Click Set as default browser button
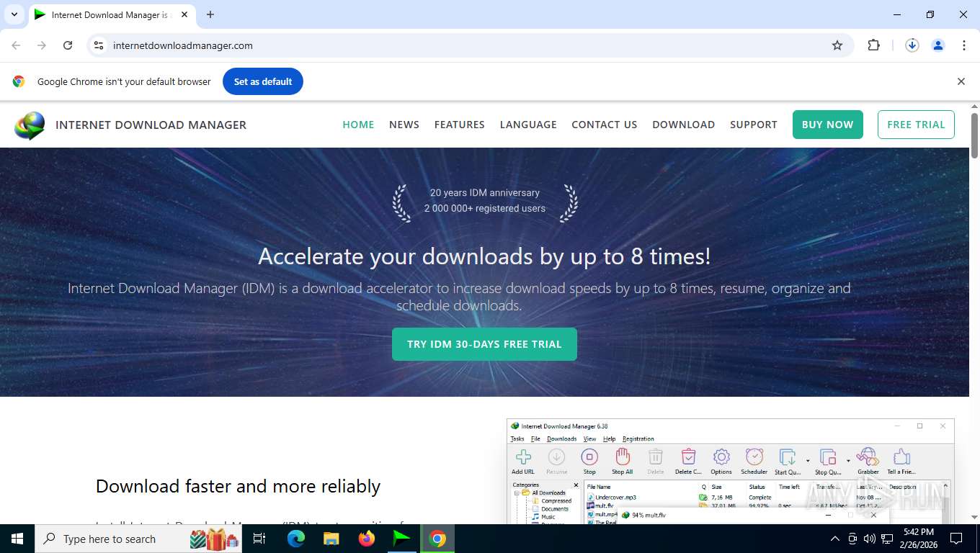 click(263, 81)
